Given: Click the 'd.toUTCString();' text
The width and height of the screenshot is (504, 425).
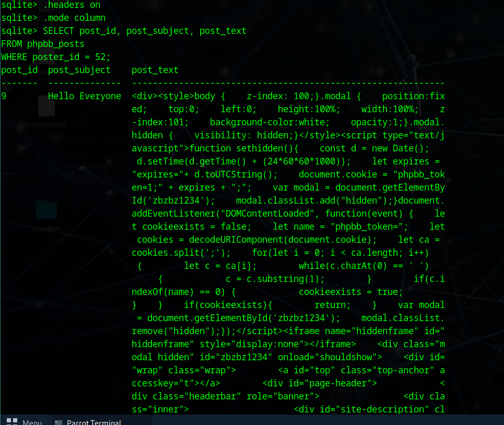Looking at the screenshot, I should [236, 174].
